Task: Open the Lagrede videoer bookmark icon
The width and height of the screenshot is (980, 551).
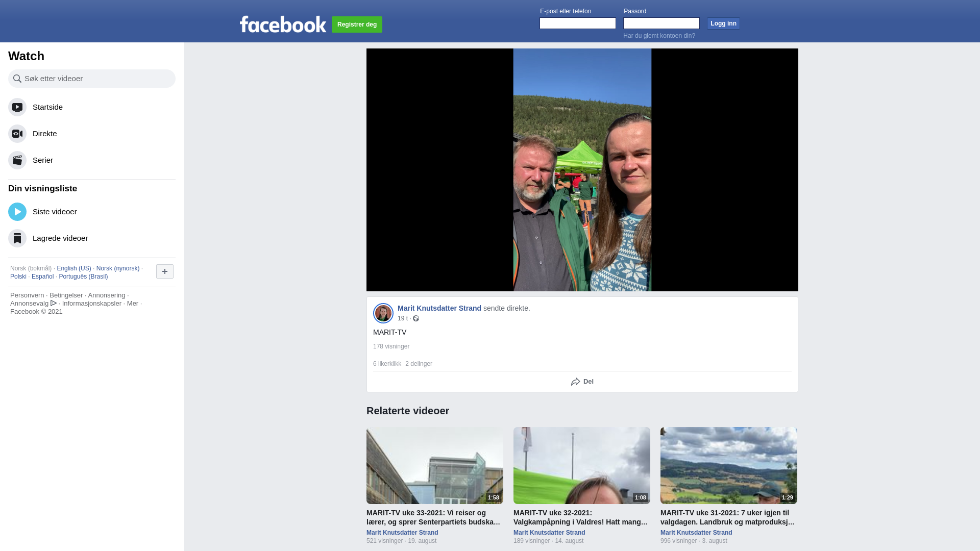Action: tap(17, 238)
